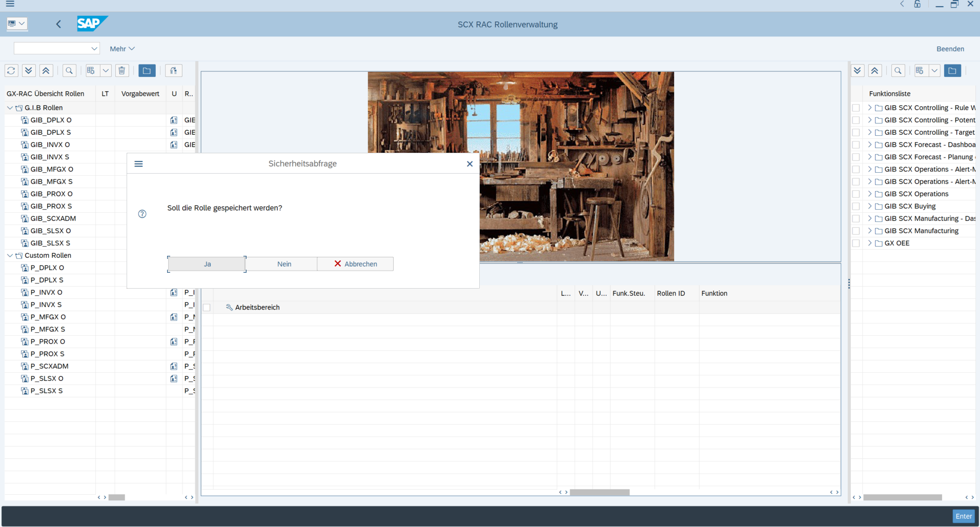The height and width of the screenshot is (527, 980).
Task: Confirm saving with the Ja button
Action: click(x=207, y=264)
